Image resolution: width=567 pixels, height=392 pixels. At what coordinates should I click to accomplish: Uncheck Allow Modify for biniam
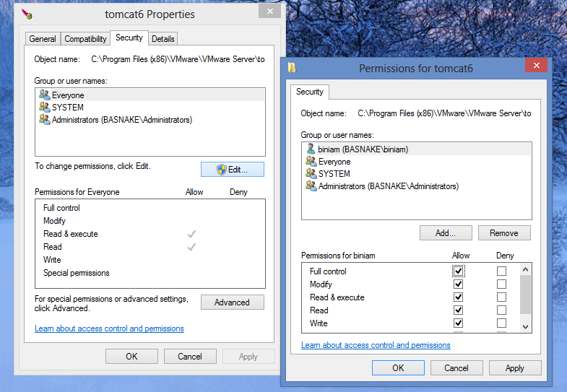pyautogui.click(x=458, y=284)
